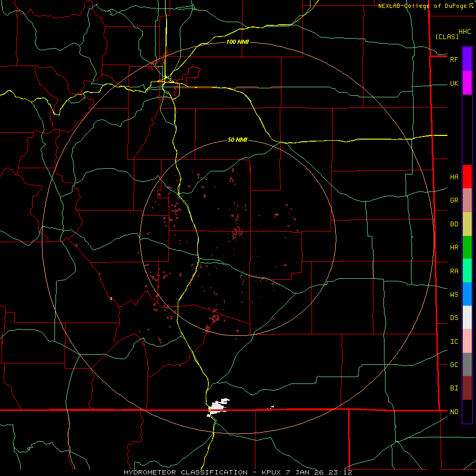476x476 pixels.
Task: Click the IC legend label
Action: coord(454,342)
